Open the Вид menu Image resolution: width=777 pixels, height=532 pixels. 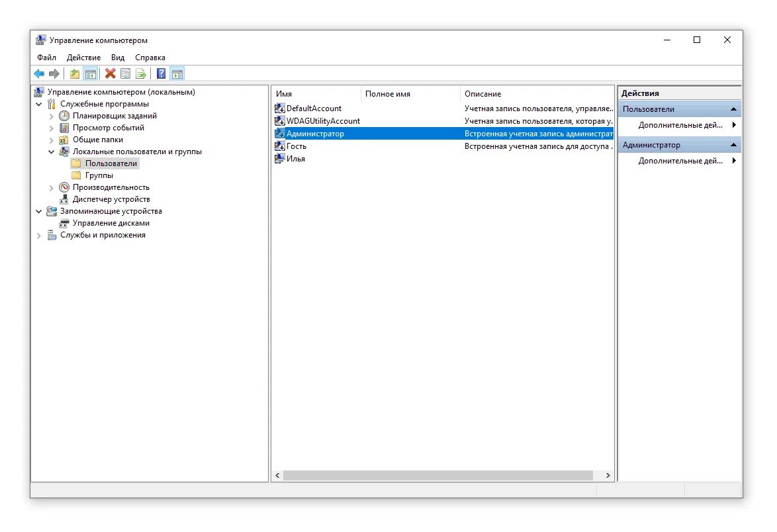(x=117, y=58)
